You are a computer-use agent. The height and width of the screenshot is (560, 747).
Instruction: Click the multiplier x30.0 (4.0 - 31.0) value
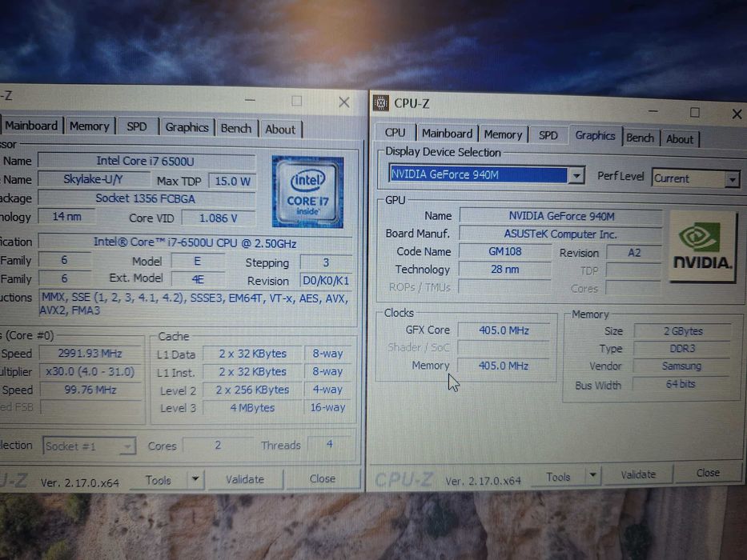pos(90,371)
